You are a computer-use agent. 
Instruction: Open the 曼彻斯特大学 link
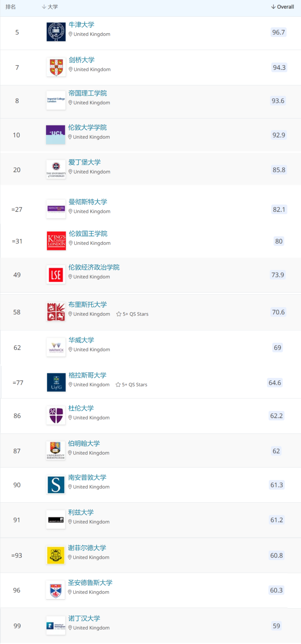point(88,202)
